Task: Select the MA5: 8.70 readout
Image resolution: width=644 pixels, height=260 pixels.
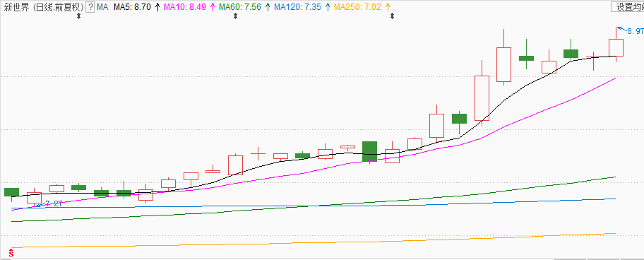Action: tap(132, 7)
